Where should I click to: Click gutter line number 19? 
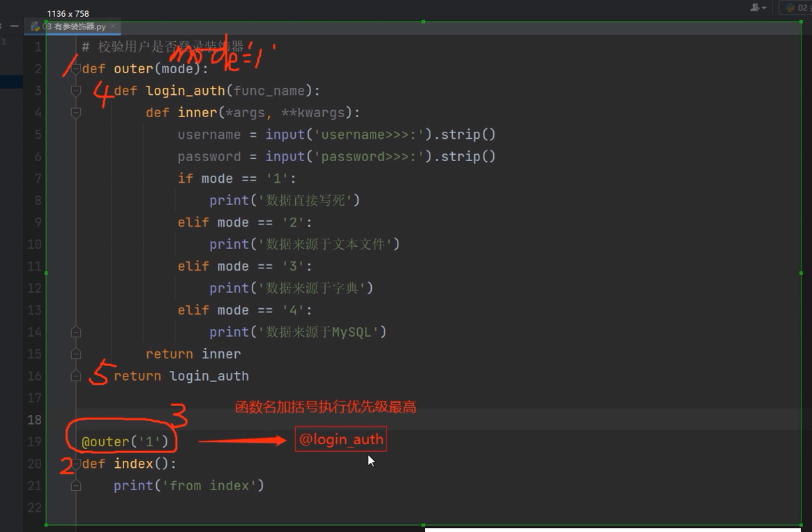(34, 441)
